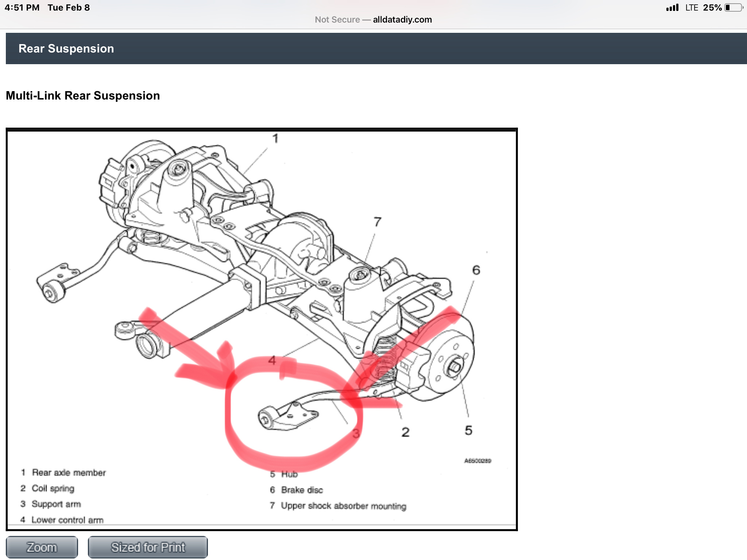The width and height of the screenshot is (747, 560).
Task: Click callout number 6 near brake disc
Action: point(476,270)
